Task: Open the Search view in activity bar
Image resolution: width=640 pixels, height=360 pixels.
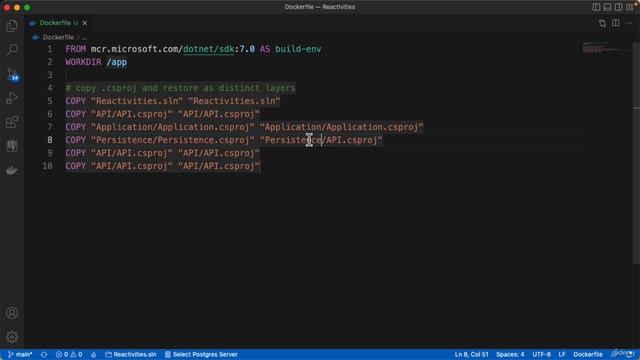Action: [x=12, y=50]
